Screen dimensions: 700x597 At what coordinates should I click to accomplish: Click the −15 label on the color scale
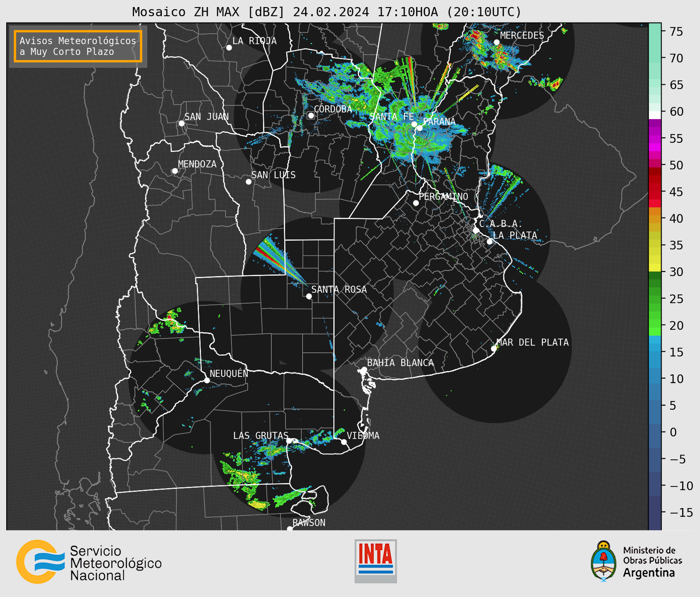(681, 512)
